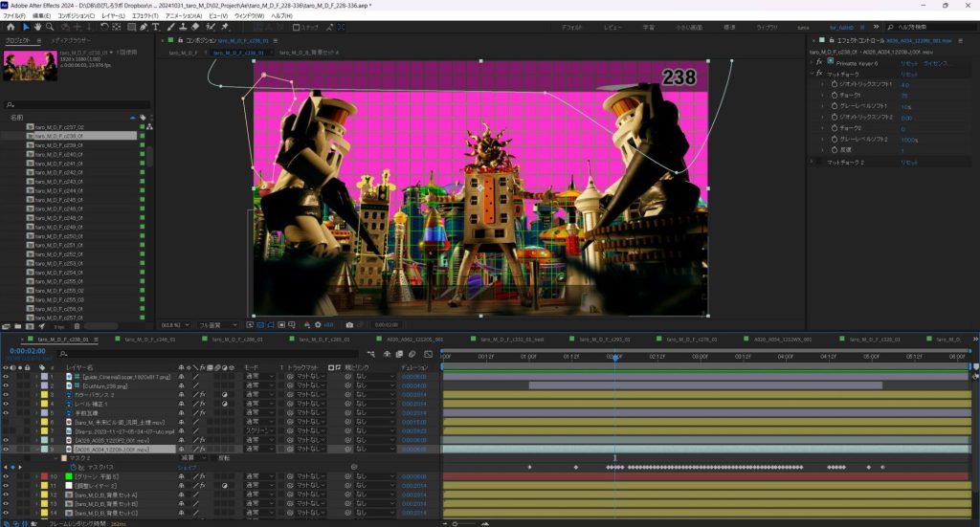Collapse マスク 2 twirl arrow
The height and width of the screenshot is (527, 980).
coord(56,458)
